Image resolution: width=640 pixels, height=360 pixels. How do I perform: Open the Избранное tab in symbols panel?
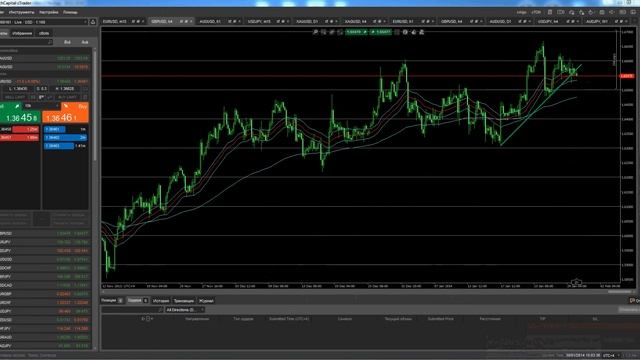click(22, 33)
